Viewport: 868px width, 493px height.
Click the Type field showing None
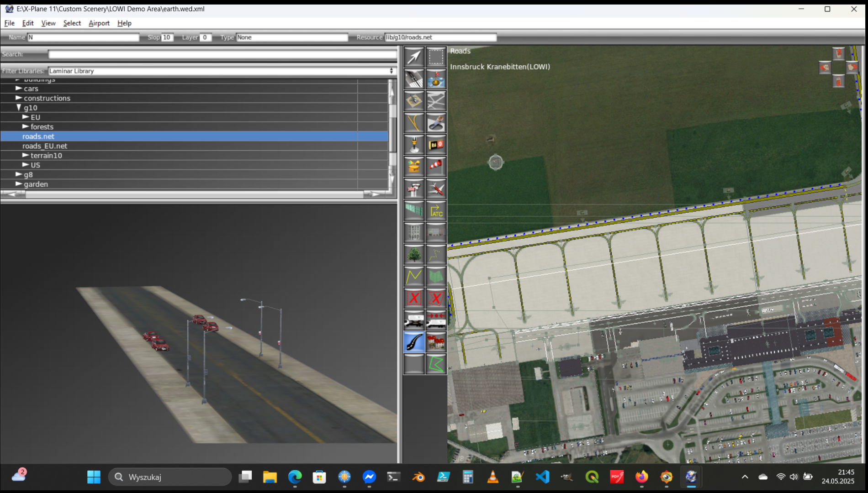click(x=292, y=37)
